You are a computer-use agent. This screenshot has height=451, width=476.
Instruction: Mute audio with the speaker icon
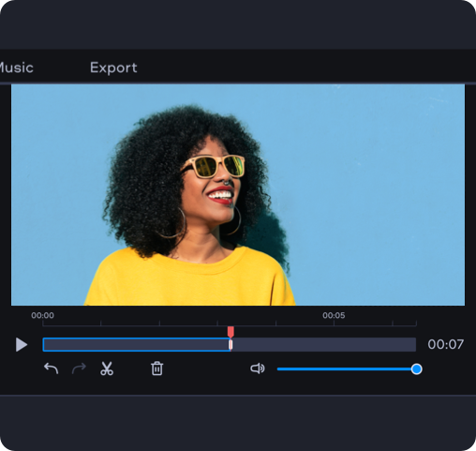tap(258, 368)
